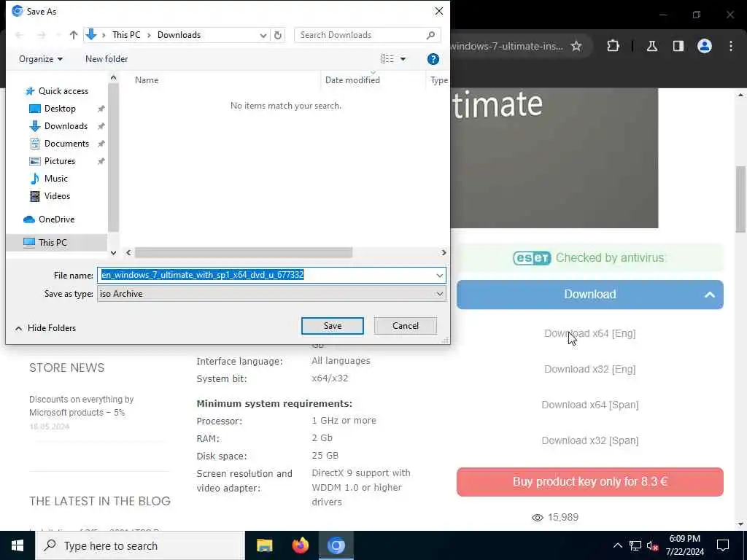747x560 pixels.
Task: Open the help button in Save As dialog
Action: [x=433, y=59]
